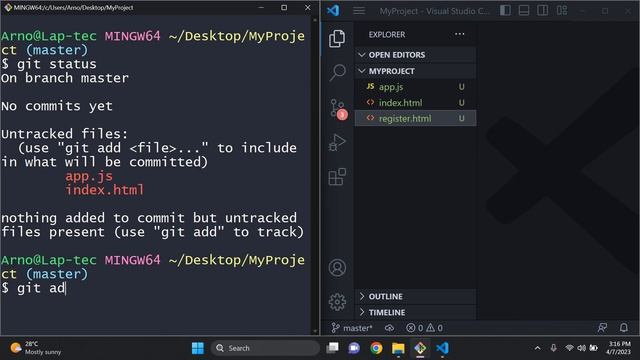Toggle the bottom panel layout icon
The height and width of the screenshot is (360, 640).
[524, 11]
